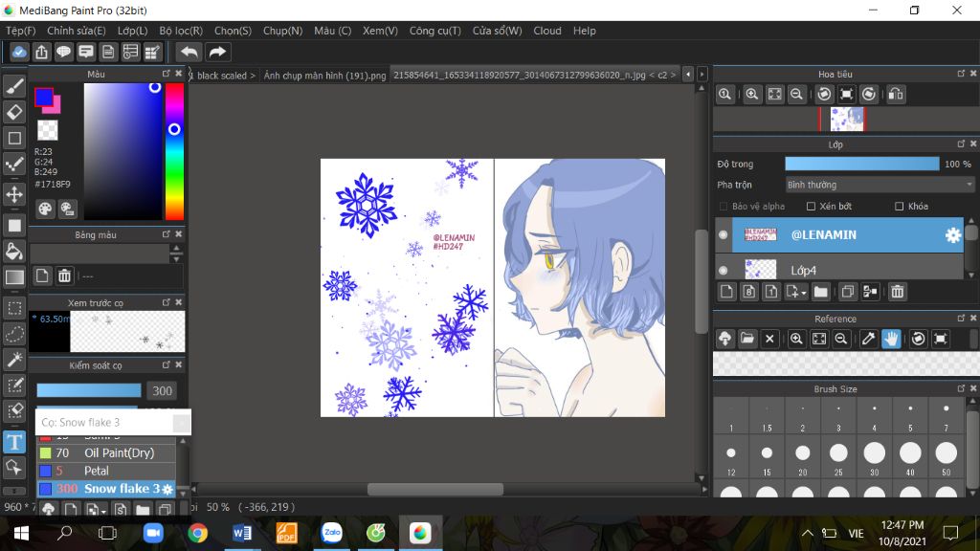Open the Công cụ(T) menu
The width and height of the screenshot is (980, 551).
tap(435, 31)
